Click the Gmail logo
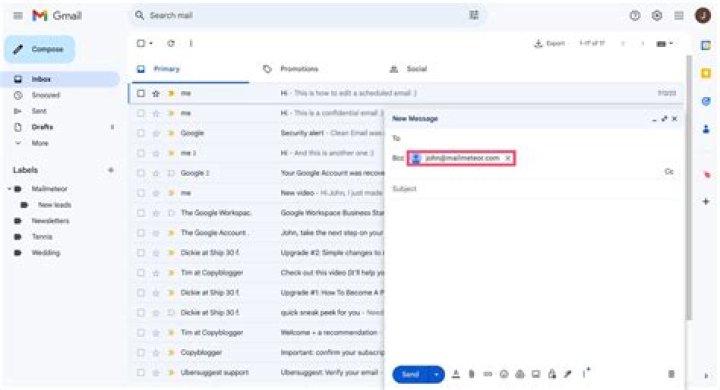 [57, 16]
